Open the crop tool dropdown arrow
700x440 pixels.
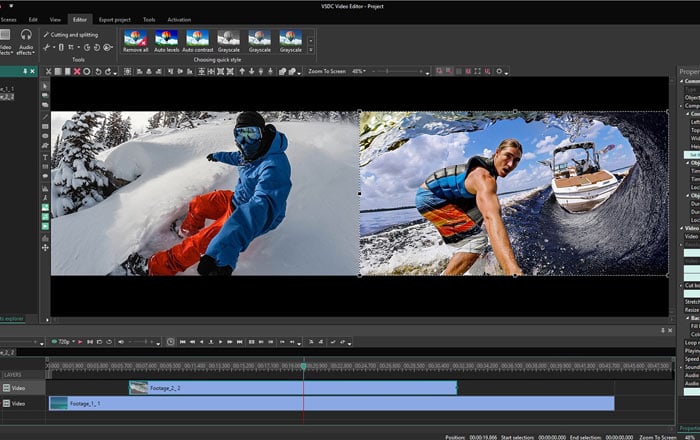point(79,47)
